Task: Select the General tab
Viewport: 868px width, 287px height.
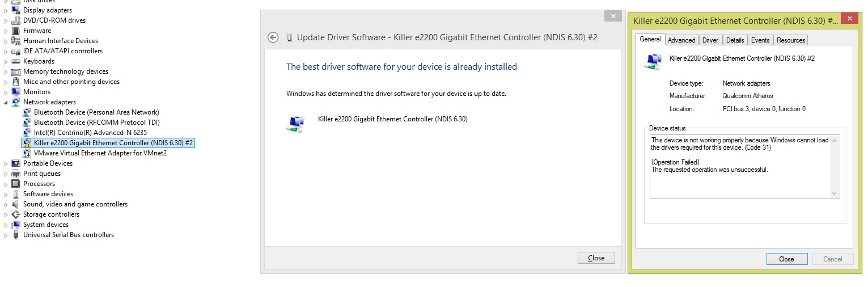Action: coord(650,39)
